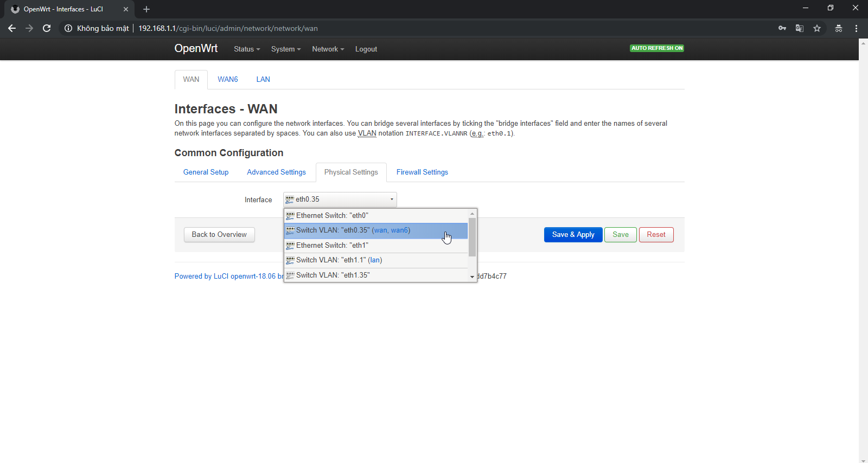Open the Firewall Settings tab
The image size is (868, 463).
pyautogui.click(x=422, y=172)
